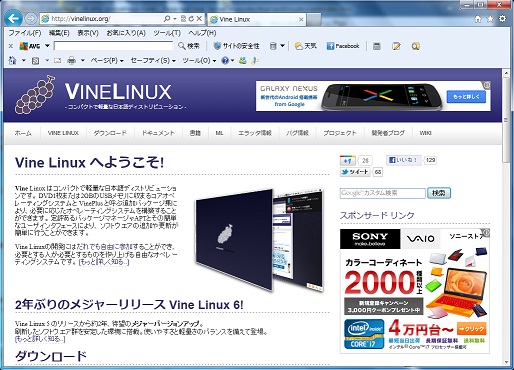Click the Home icon in the command bar
The image size is (514, 370).
pyautogui.click(x=13, y=60)
